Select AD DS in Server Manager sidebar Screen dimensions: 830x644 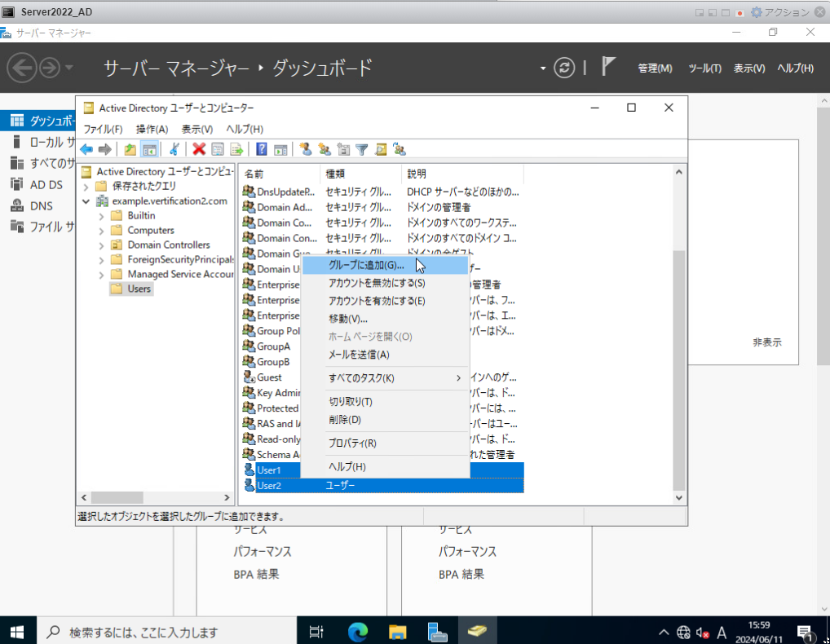click(38, 185)
